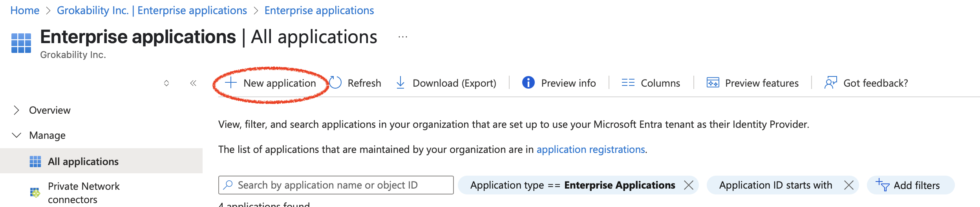Collapse the sidebar with double chevron
The height and width of the screenshot is (207, 980).
193,83
